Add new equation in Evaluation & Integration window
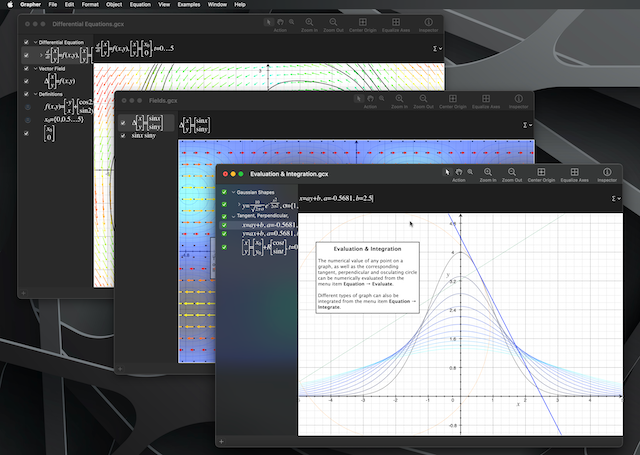Screen dimensions: 640x455 pyautogui.click(x=221, y=441)
